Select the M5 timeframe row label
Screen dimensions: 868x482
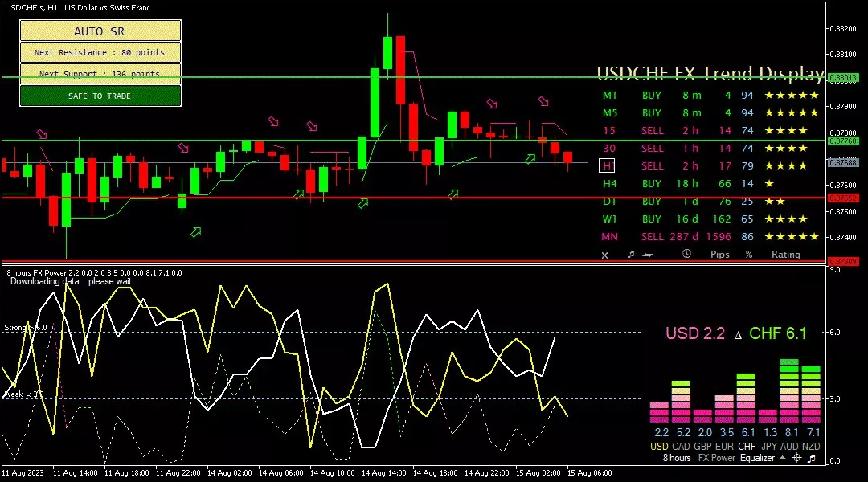pyautogui.click(x=609, y=113)
